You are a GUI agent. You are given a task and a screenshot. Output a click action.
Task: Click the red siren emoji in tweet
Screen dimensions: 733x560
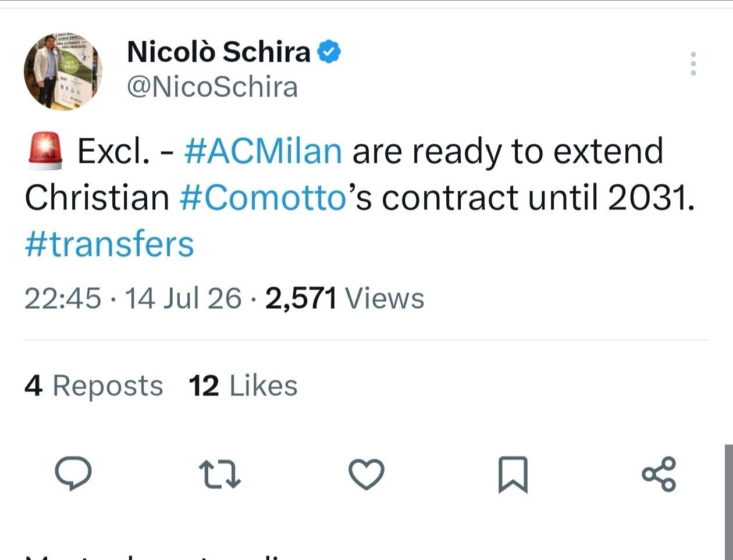tap(45, 151)
